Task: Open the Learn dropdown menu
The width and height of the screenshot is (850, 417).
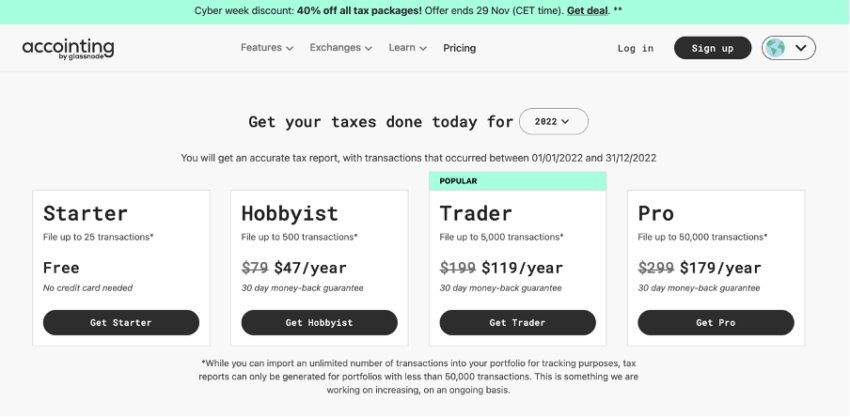Action: click(x=407, y=48)
